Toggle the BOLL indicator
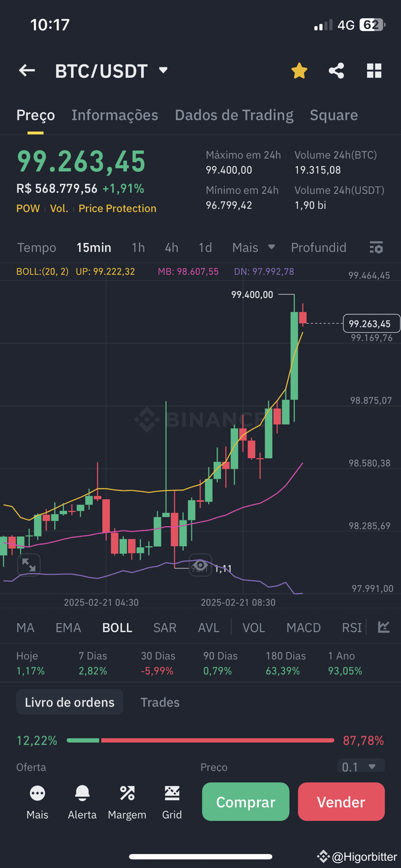The width and height of the screenshot is (401, 868). point(117,627)
